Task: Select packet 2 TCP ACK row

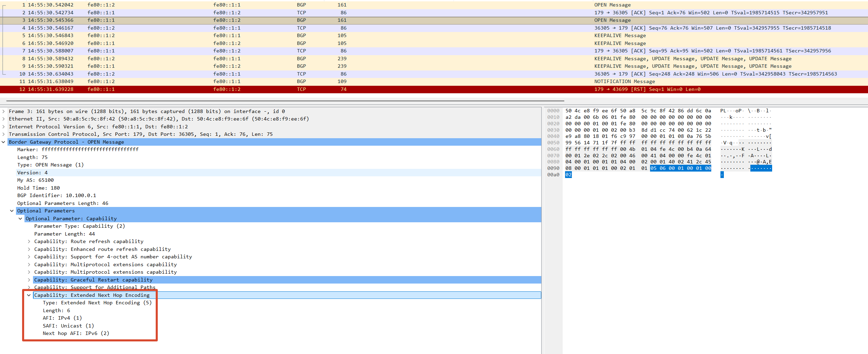Action: tap(434, 13)
